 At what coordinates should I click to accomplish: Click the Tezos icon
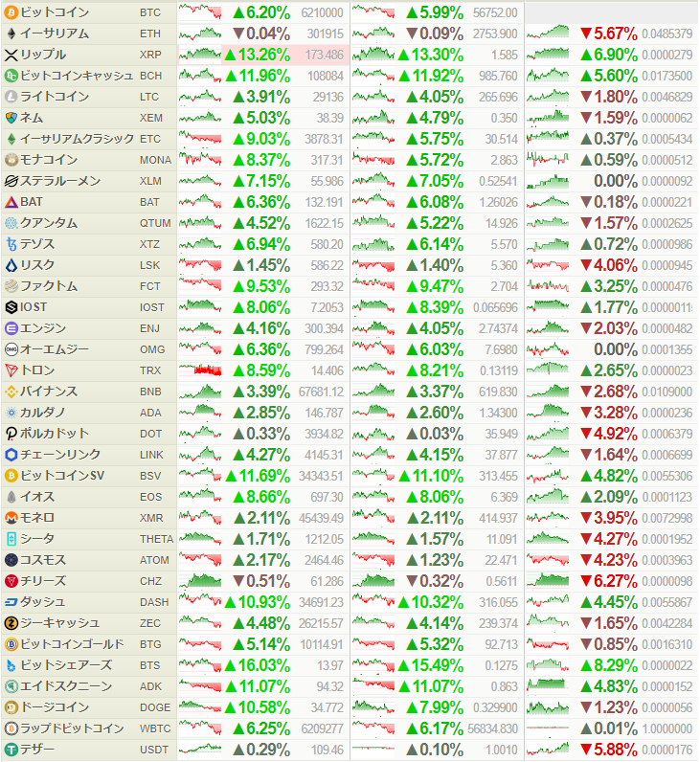coord(11,244)
